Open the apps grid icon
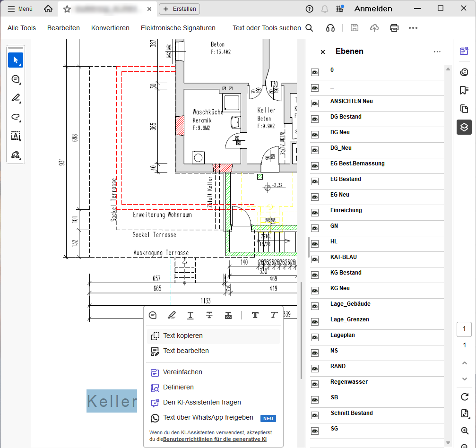The width and height of the screenshot is (476, 448). pyautogui.click(x=340, y=9)
